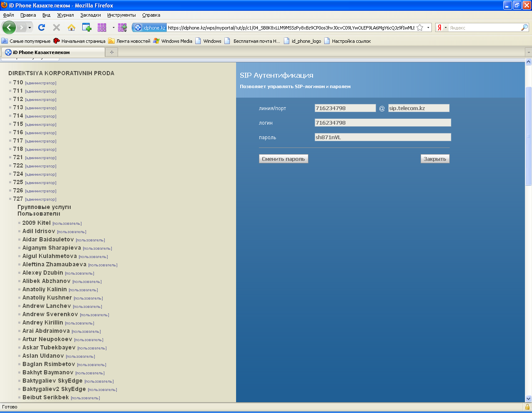Select the iD Phone Казахтелеком tab
The height and width of the screenshot is (413, 532).
point(53,52)
